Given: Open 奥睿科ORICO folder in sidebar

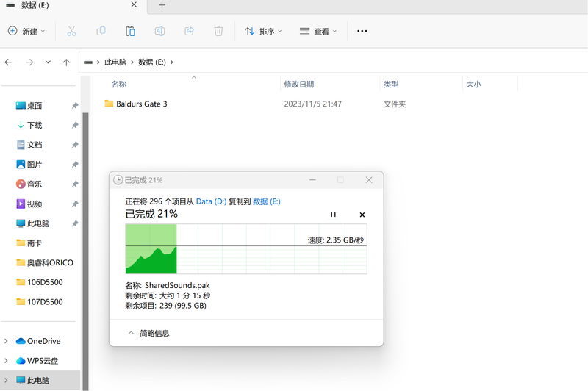Looking at the screenshot, I should pyautogui.click(x=45, y=262).
